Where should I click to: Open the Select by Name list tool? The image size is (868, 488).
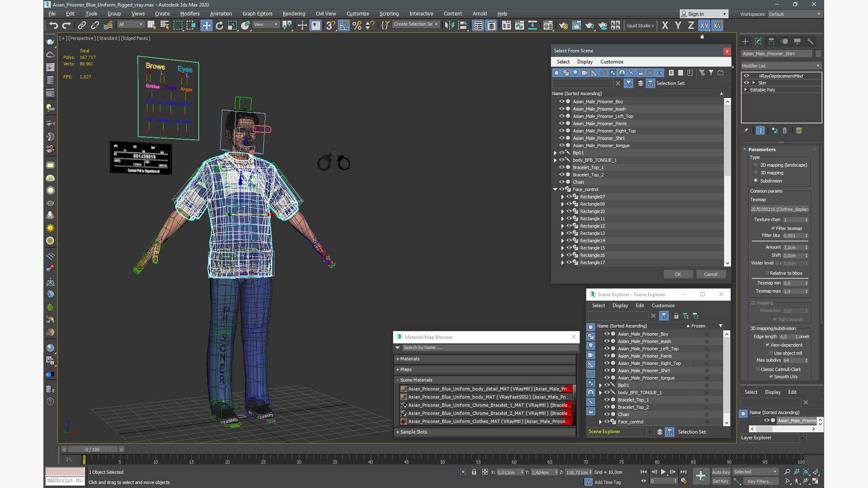click(165, 25)
